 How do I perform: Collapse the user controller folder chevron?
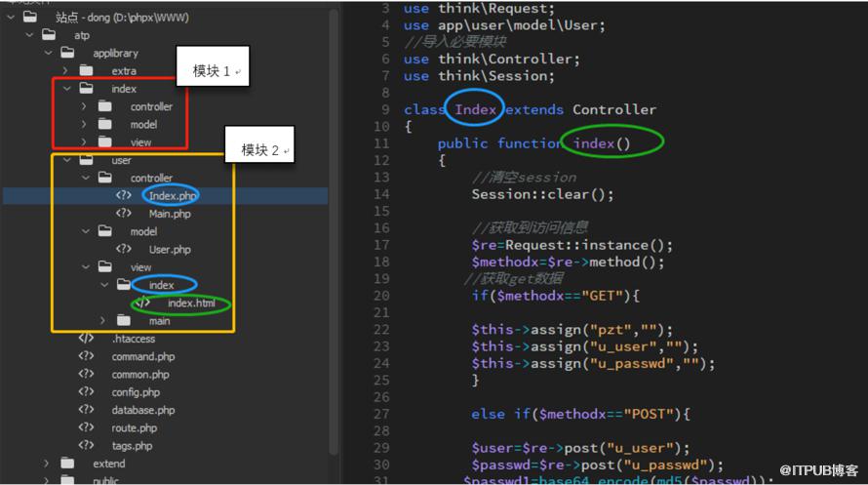pyautogui.click(x=86, y=178)
